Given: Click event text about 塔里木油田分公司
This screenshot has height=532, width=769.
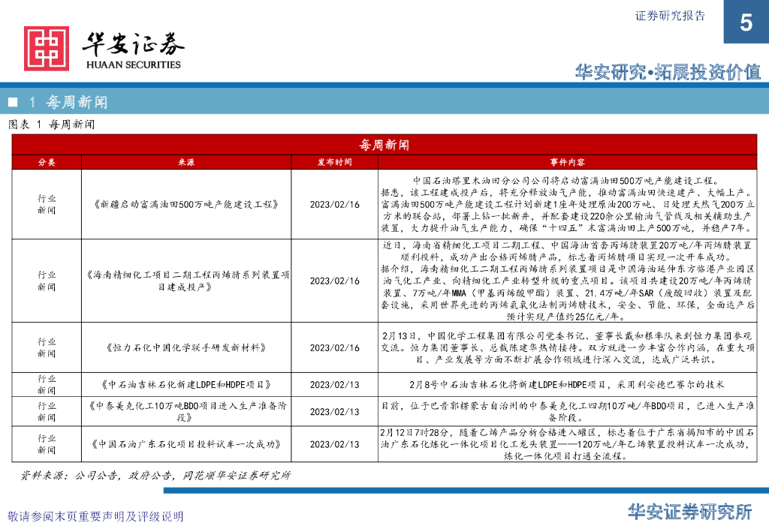Looking at the screenshot, I should click(x=568, y=204).
